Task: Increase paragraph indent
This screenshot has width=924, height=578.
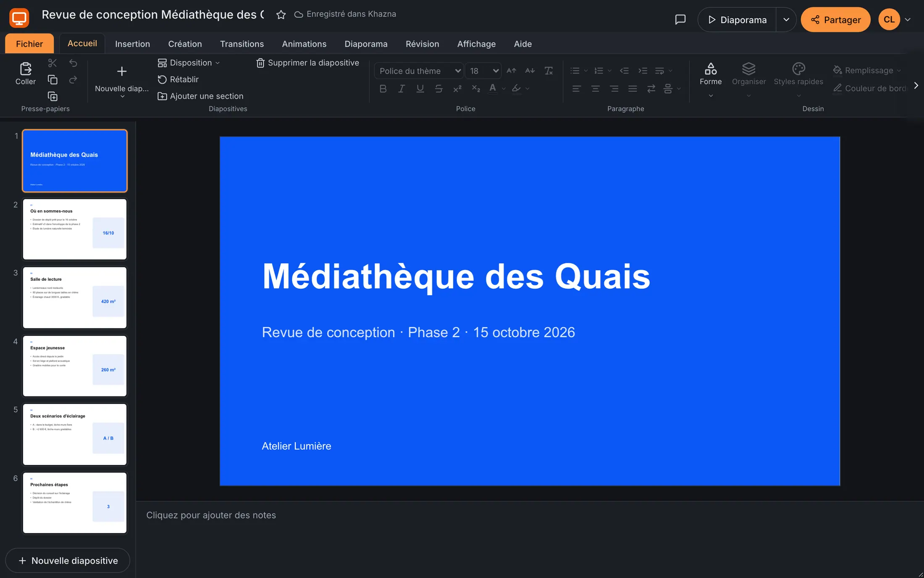Action: click(x=643, y=71)
